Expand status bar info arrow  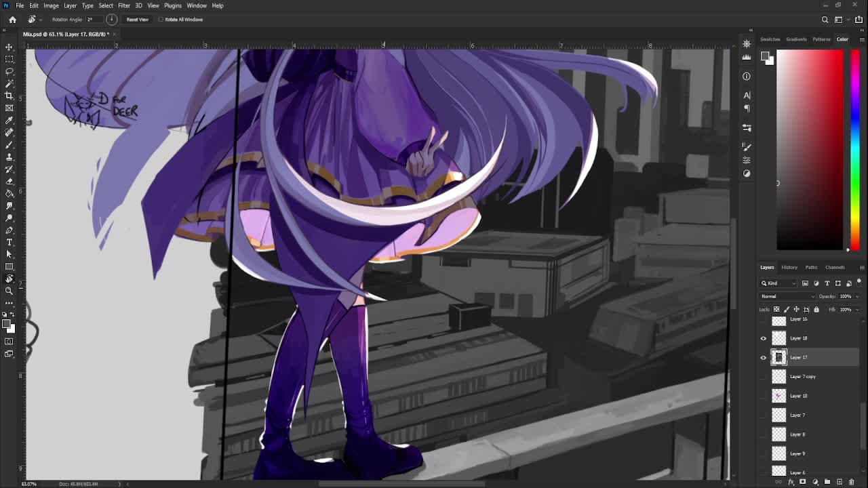coord(120,484)
